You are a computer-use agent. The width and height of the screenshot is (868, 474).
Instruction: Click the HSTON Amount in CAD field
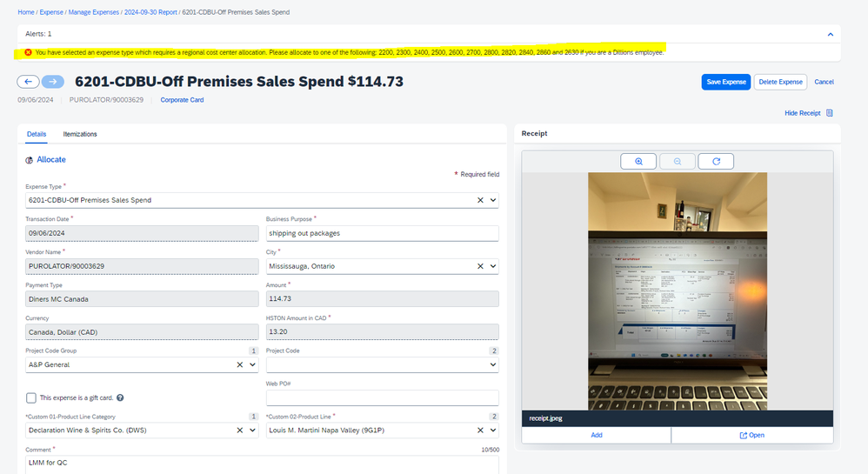click(382, 331)
